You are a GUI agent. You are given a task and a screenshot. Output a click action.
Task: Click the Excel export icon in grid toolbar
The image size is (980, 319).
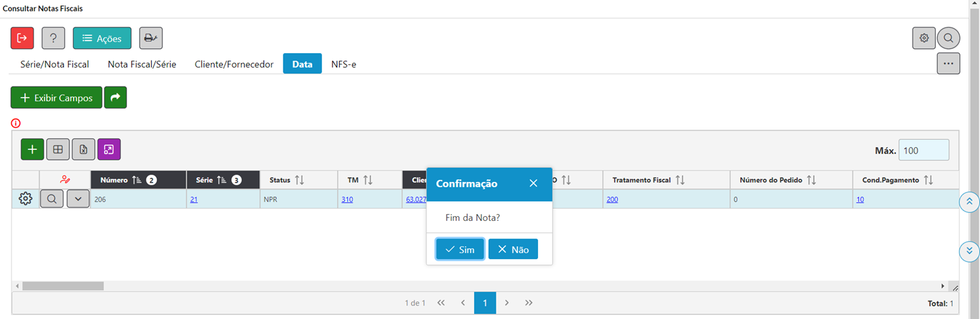click(x=83, y=149)
